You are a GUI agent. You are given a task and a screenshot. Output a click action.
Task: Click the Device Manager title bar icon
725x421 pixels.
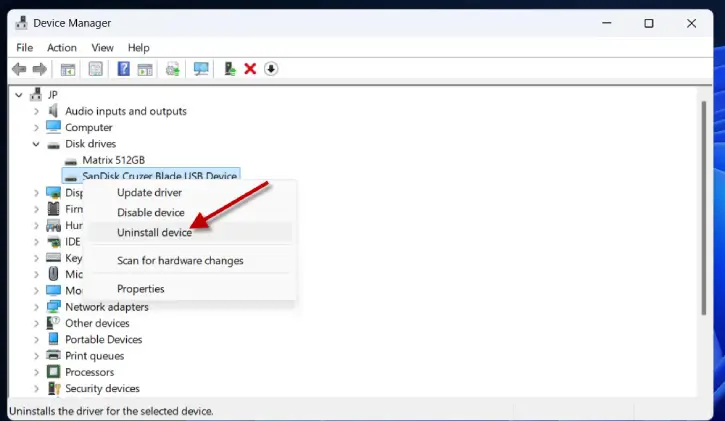21,23
